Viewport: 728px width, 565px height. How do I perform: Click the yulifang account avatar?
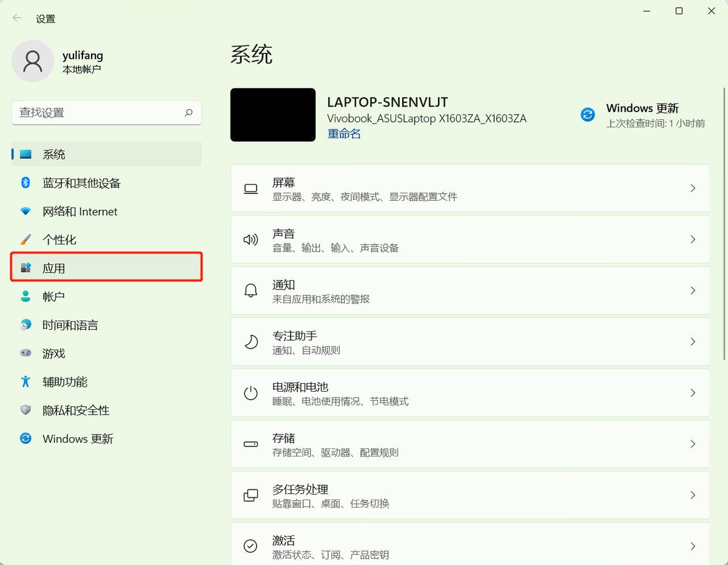[x=33, y=61]
